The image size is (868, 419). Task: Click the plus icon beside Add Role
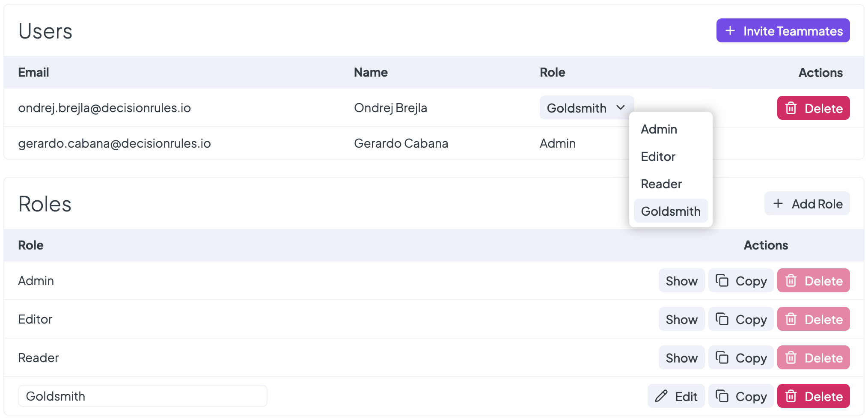778,204
